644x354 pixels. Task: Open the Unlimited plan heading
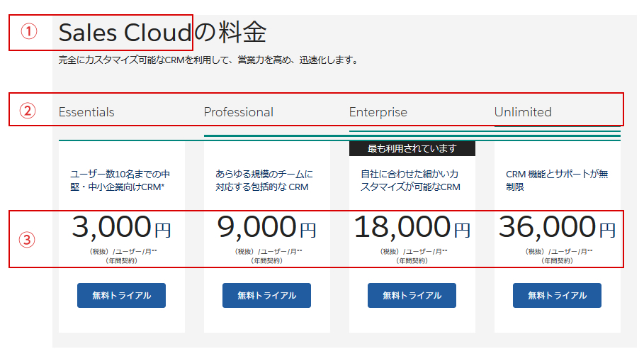point(523,112)
